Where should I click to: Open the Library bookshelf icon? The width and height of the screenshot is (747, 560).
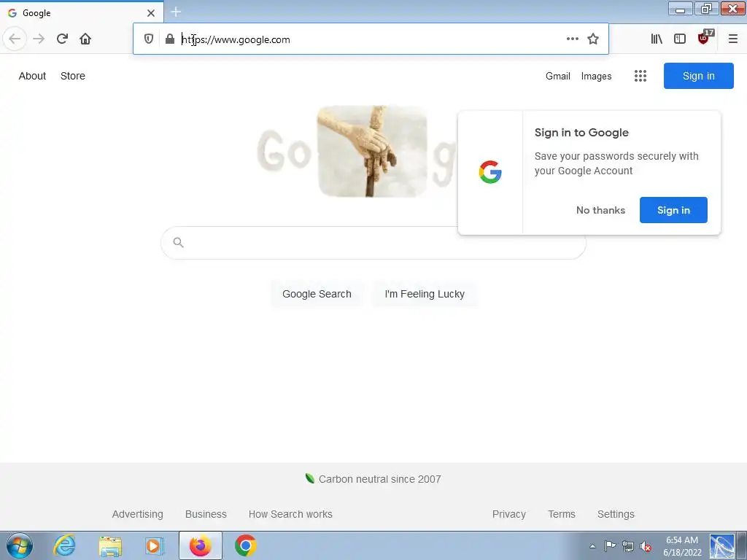[x=657, y=39]
